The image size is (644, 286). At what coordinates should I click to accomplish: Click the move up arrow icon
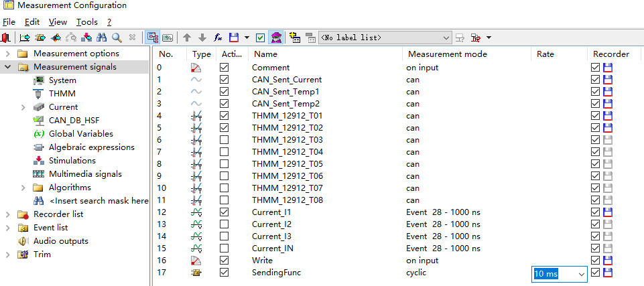pos(187,38)
